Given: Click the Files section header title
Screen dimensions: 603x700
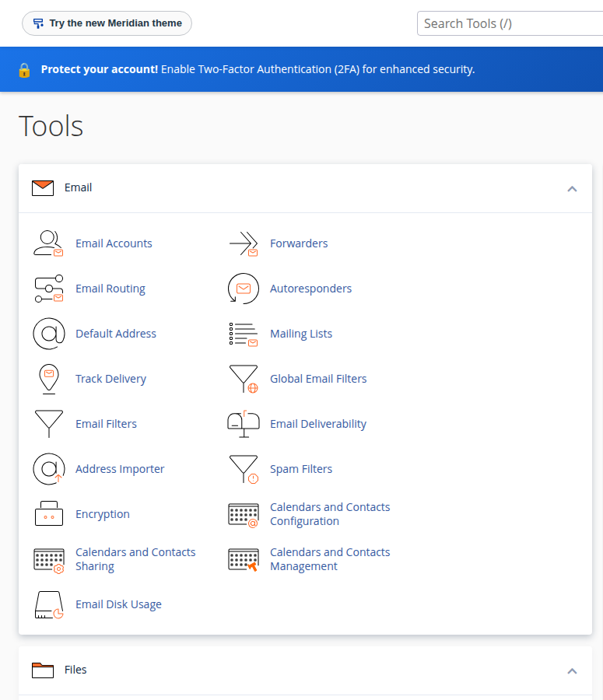Looking at the screenshot, I should point(75,670).
